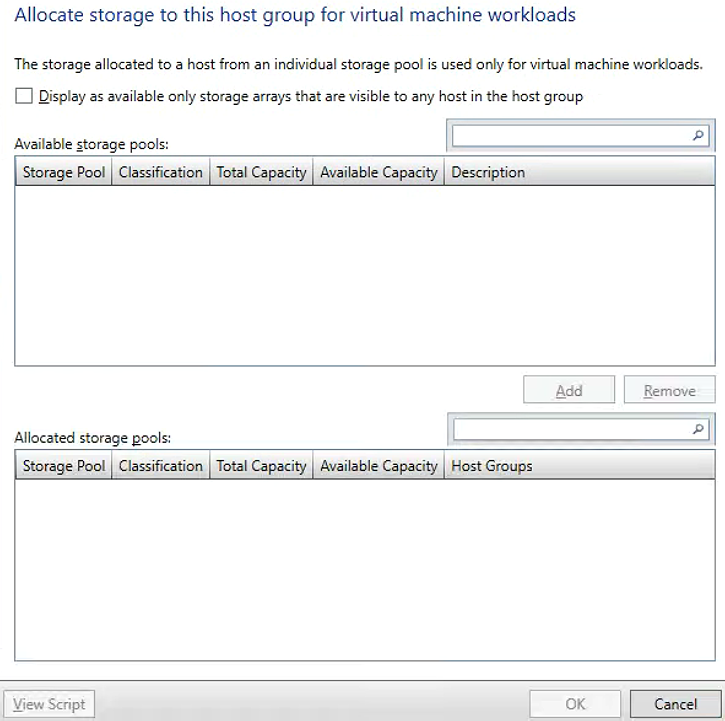Sort Allocated pools by Total Capacity column

coord(261,466)
